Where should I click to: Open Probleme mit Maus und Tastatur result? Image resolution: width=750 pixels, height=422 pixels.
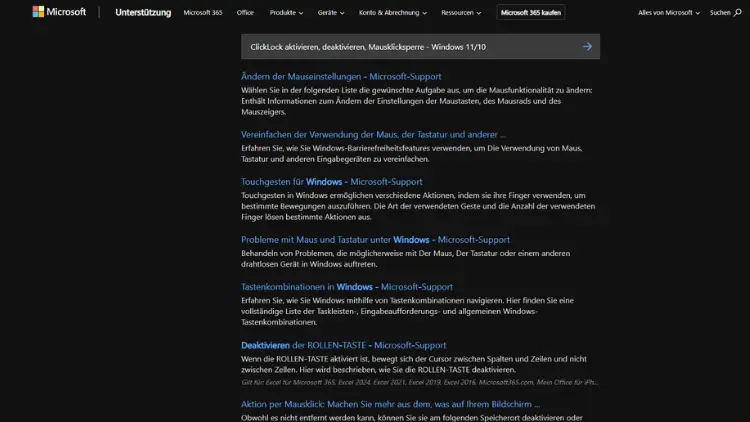click(x=375, y=240)
